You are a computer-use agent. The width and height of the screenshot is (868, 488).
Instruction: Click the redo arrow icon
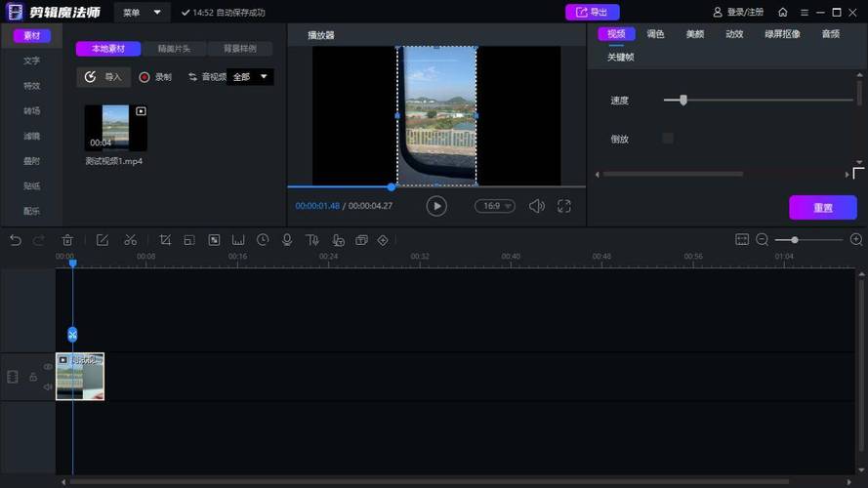[39, 240]
